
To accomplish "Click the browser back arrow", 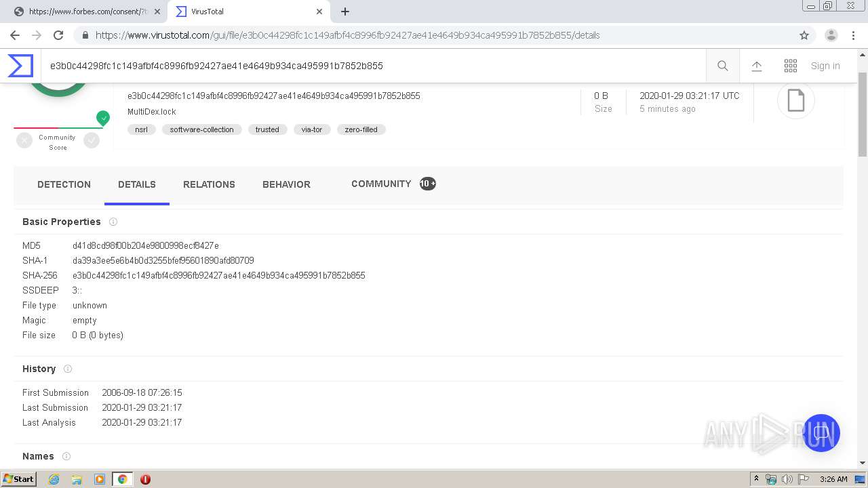I will click(x=15, y=35).
